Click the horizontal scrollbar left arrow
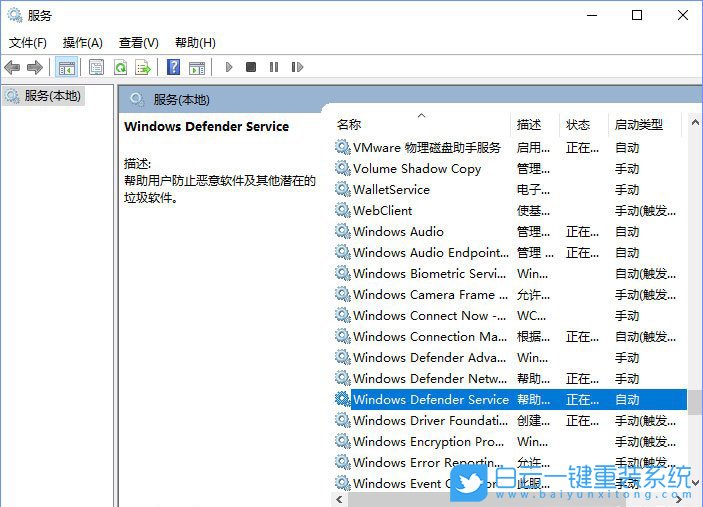703x507 pixels. coord(339,499)
